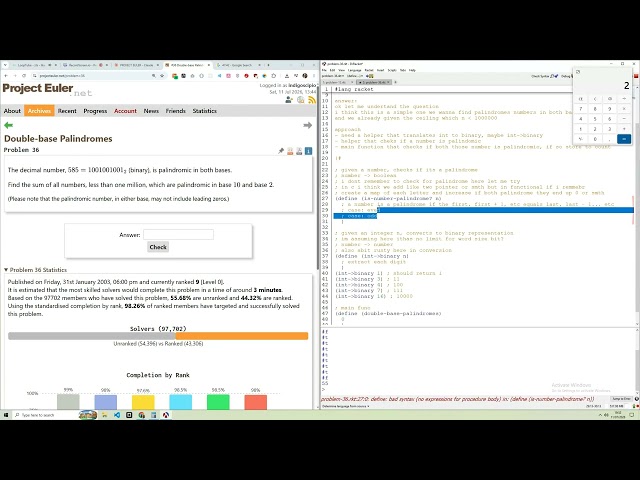Viewport: 640px width, 480px height.
Task: Open the define dropdown in DrRacket toolbar
Action: (355, 76)
